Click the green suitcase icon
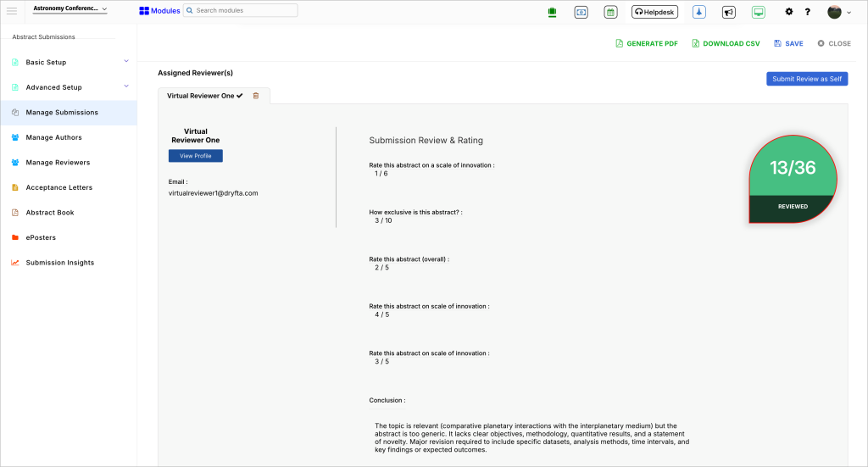868x467 pixels. click(x=552, y=12)
